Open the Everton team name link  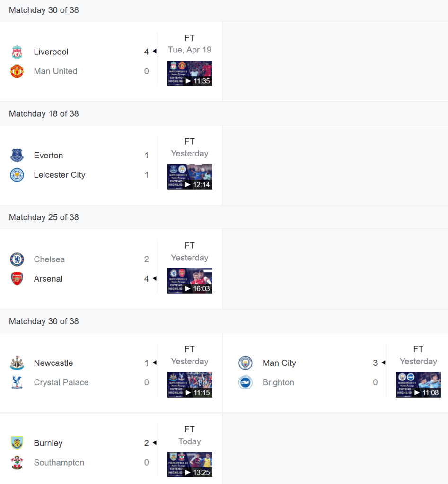point(48,156)
